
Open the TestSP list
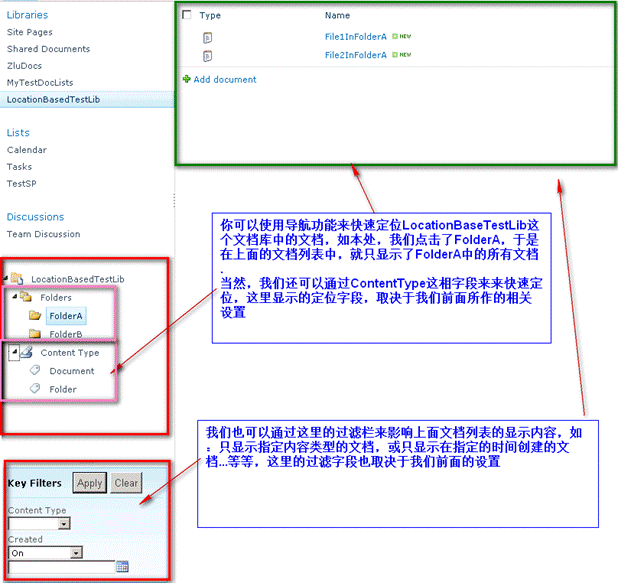click(21, 184)
